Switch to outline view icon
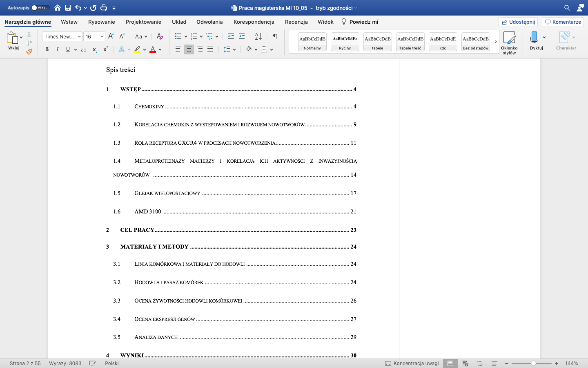The height and width of the screenshot is (368, 588). point(480,363)
